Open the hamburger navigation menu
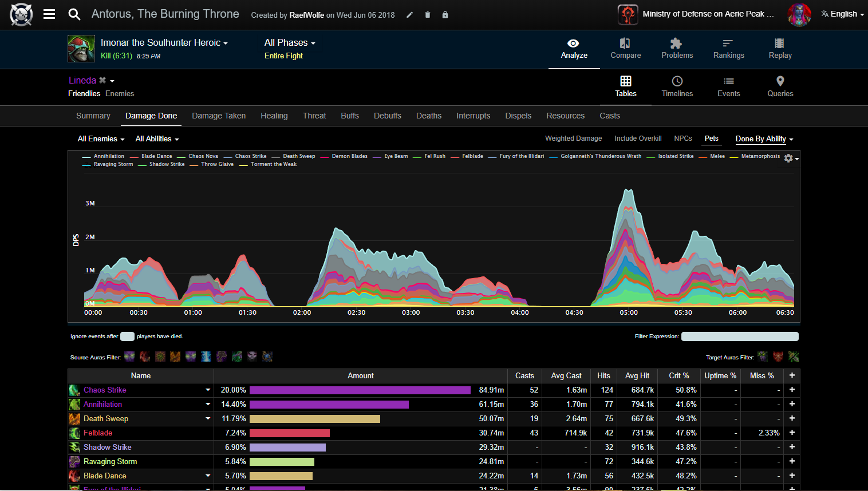Viewport: 868px width, 491px height. [x=49, y=14]
